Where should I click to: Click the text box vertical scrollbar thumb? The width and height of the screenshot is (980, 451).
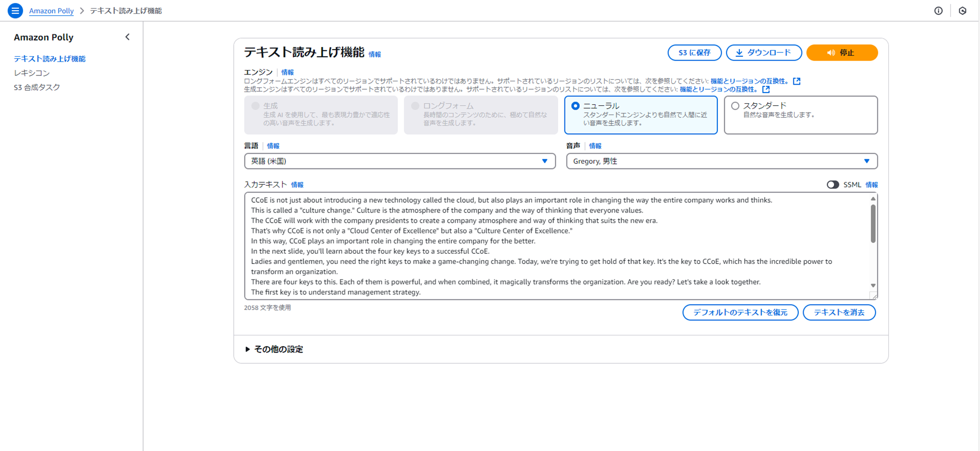coord(873,223)
